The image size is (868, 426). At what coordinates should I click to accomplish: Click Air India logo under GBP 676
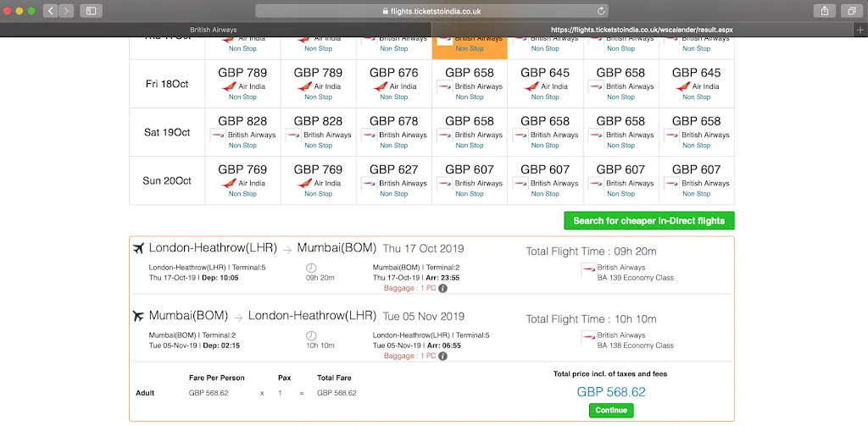point(380,86)
